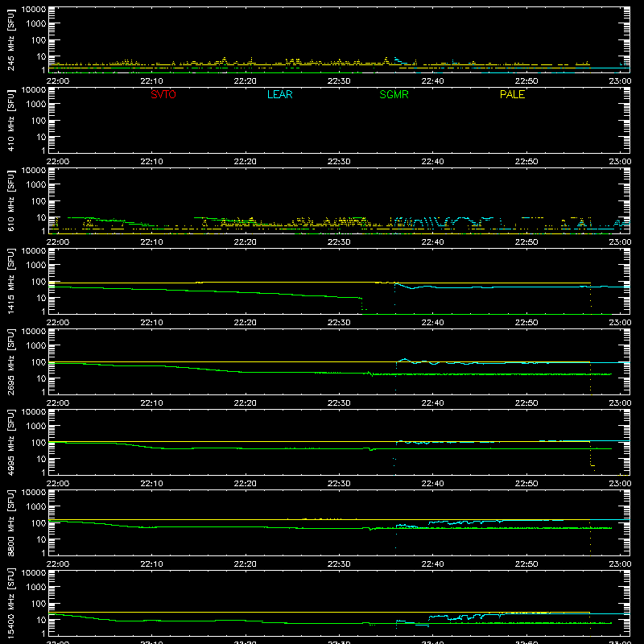Click 22:30 time label under 1415 MHz panel

339,323
